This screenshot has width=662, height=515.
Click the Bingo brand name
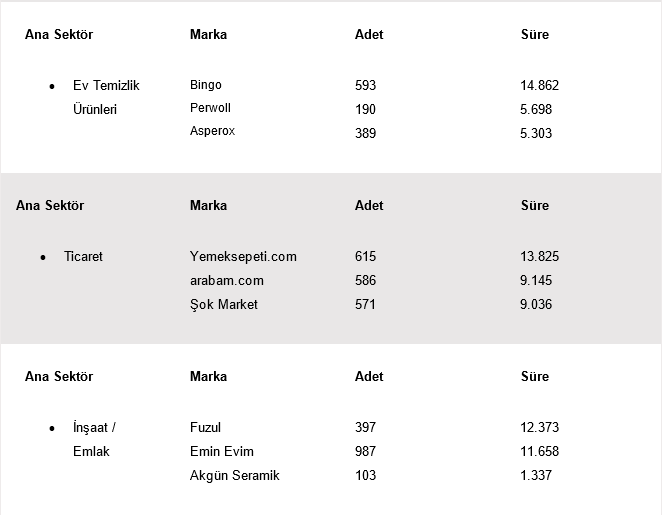click(x=206, y=85)
